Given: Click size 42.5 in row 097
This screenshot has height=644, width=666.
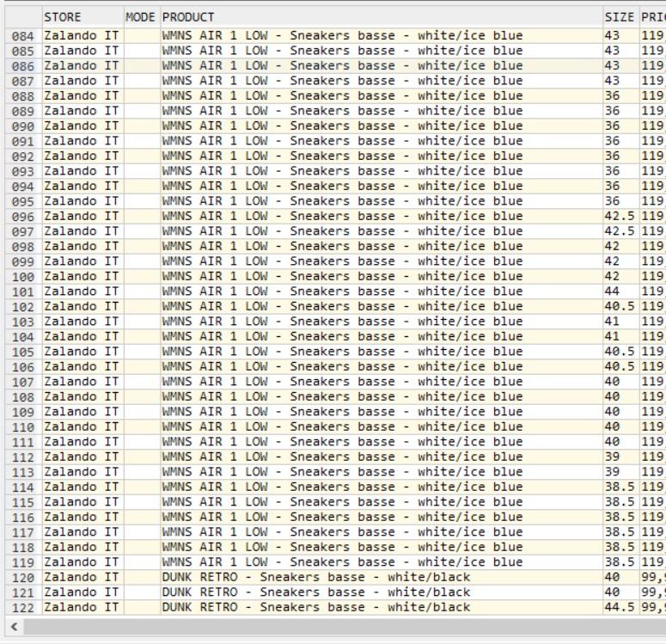Looking at the screenshot, I should 621,231.
